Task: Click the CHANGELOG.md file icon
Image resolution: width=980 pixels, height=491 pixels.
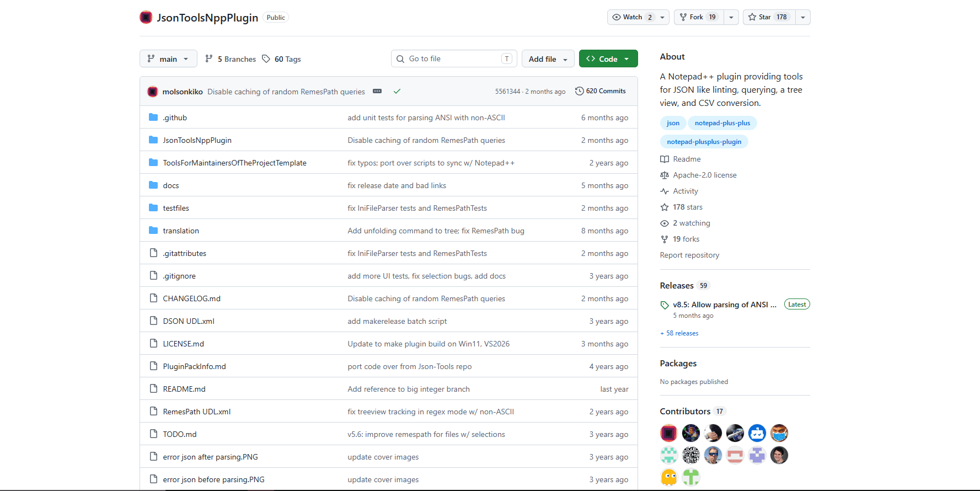Action: 153,298
